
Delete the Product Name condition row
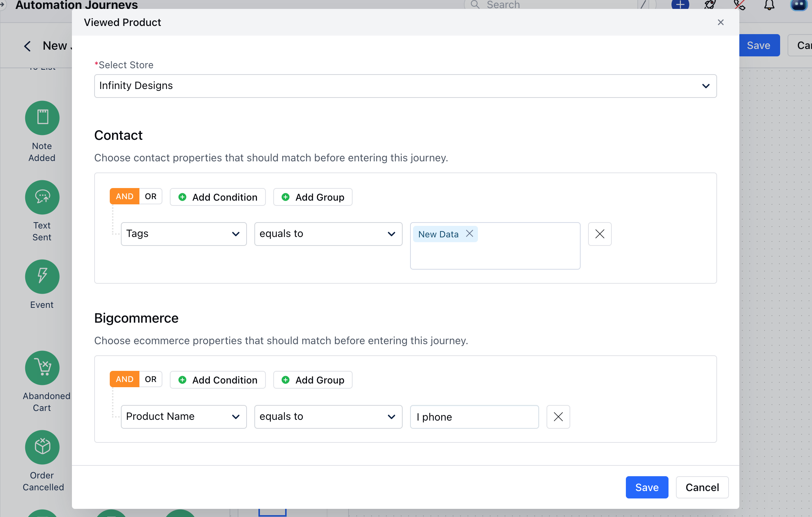point(558,417)
